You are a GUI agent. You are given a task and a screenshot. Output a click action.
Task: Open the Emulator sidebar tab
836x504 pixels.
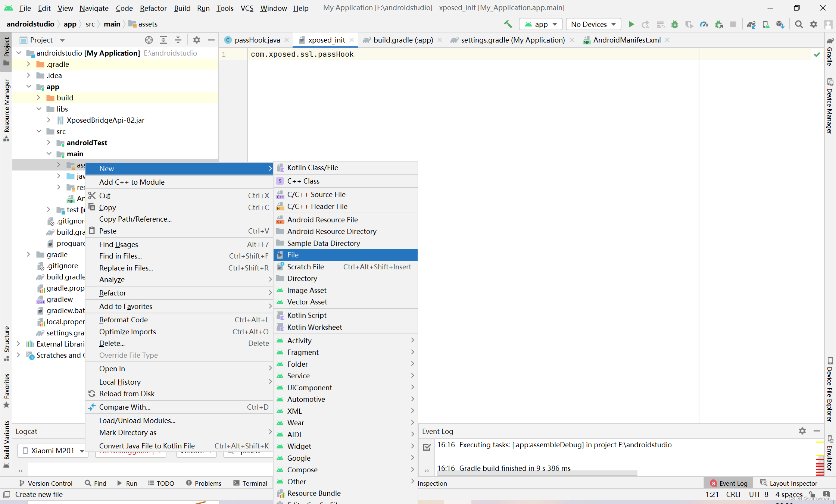[x=830, y=453]
